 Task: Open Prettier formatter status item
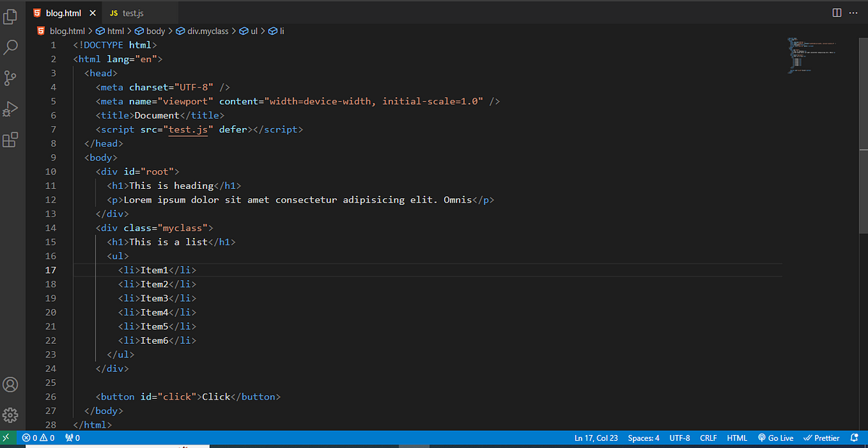pyautogui.click(x=822, y=438)
